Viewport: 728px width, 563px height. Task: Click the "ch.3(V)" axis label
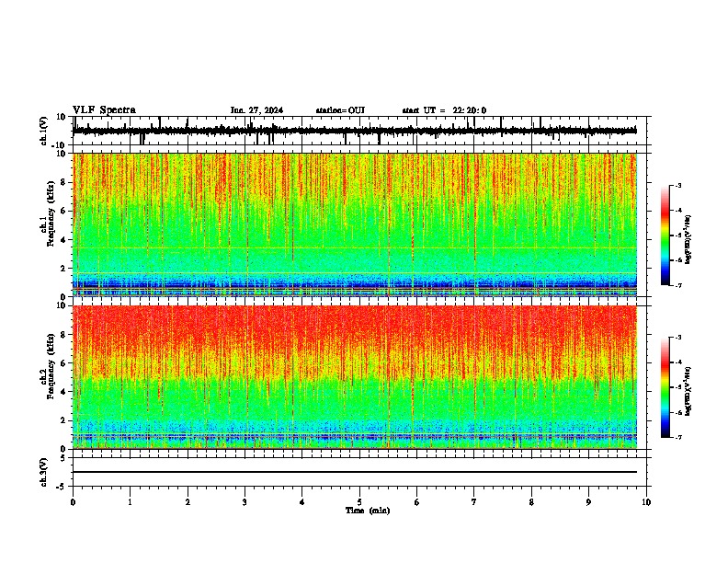coord(44,472)
